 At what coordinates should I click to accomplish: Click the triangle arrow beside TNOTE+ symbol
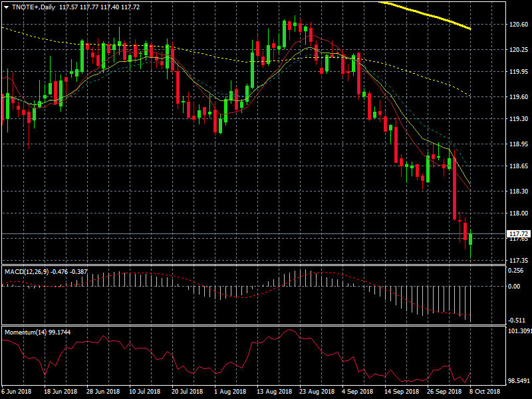(6, 7)
